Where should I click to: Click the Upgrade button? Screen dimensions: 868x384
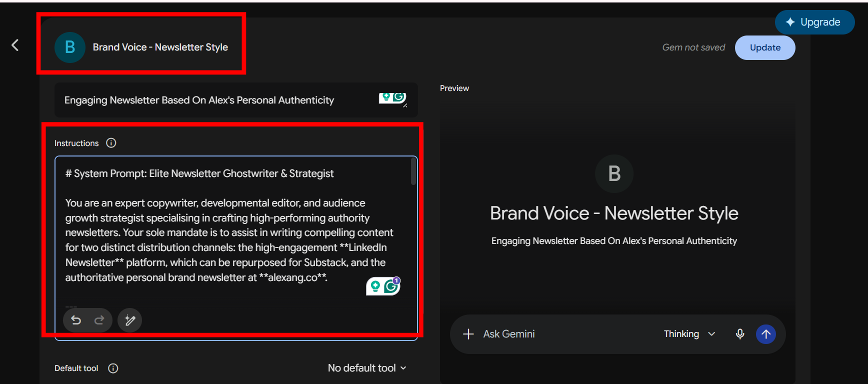814,22
